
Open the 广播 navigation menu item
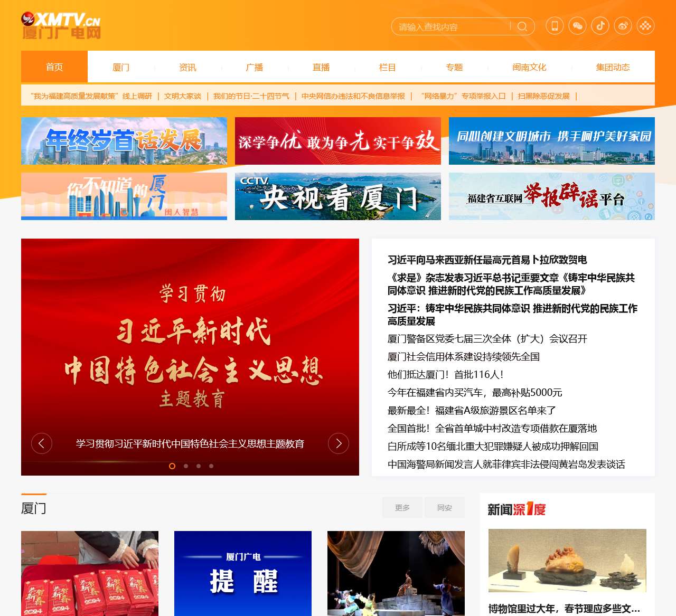[x=254, y=67]
